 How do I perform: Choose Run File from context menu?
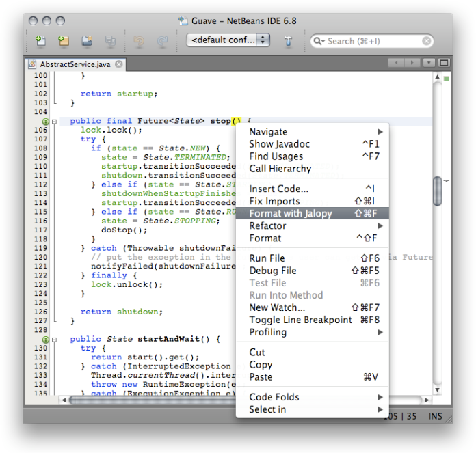click(x=313, y=258)
